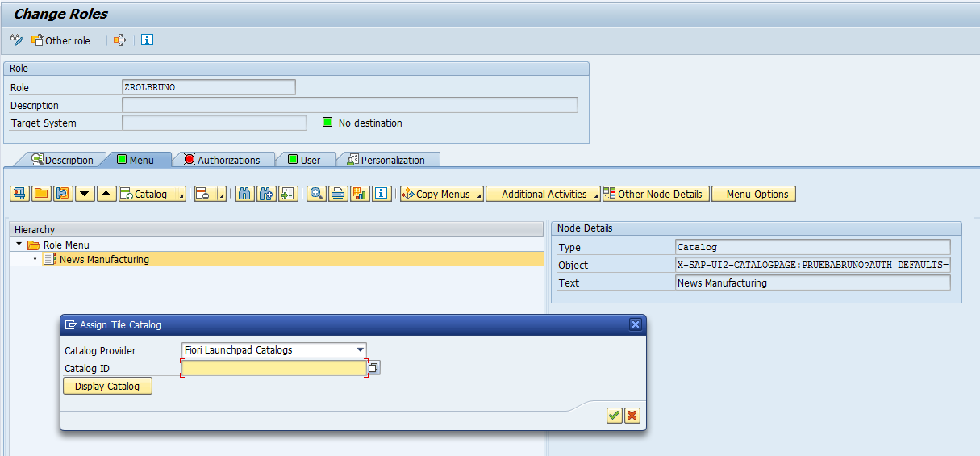Expand Additional Activities dropdown
Image resolution: width=980 pixels, height=456 pixels.
point(544,194)
